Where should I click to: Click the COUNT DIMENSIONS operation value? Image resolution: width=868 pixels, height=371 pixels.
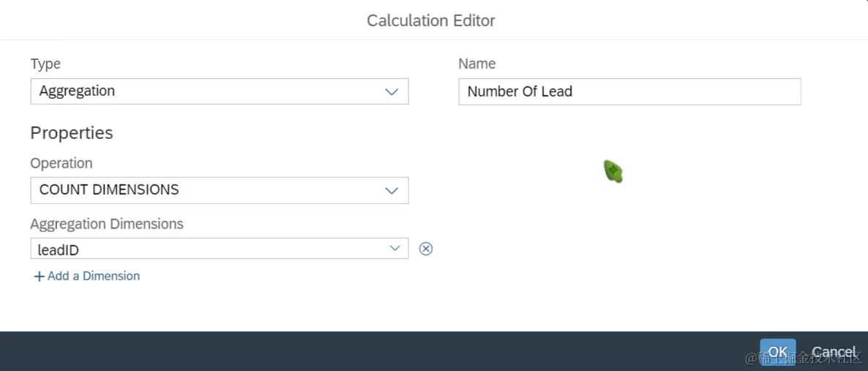[x=109, y=190]
